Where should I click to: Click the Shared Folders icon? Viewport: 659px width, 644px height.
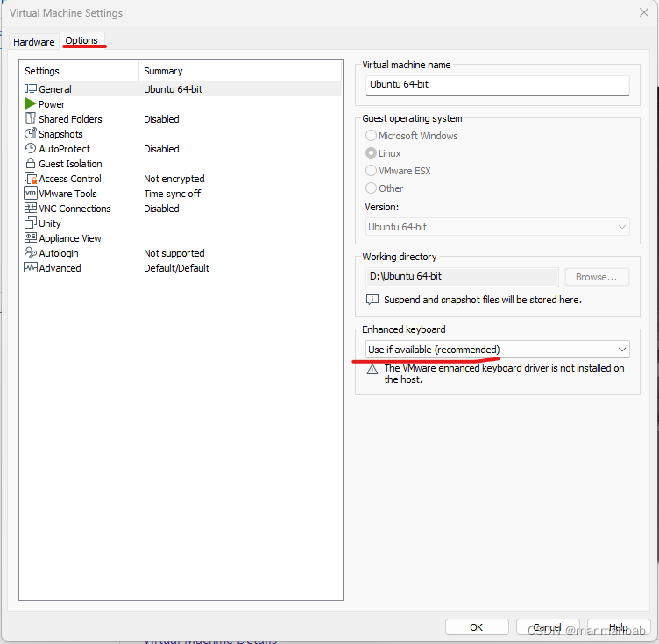(x=31, y=118)
